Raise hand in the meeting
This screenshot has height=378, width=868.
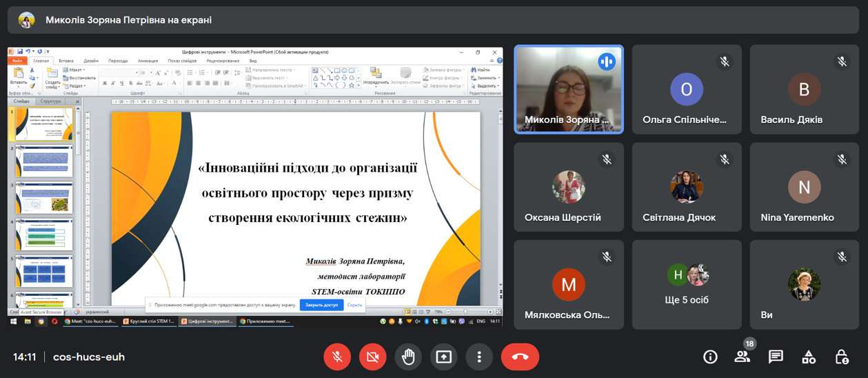(408, 357)
